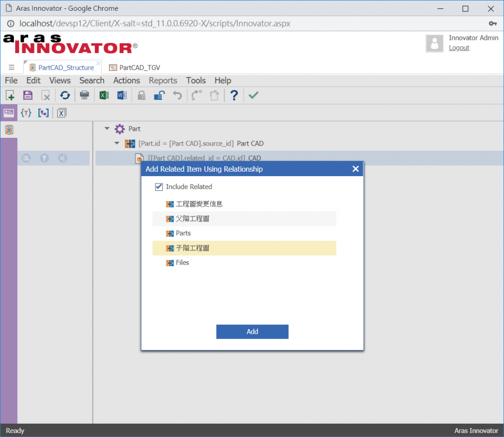Collapse the Part tree node

(107, 128)
